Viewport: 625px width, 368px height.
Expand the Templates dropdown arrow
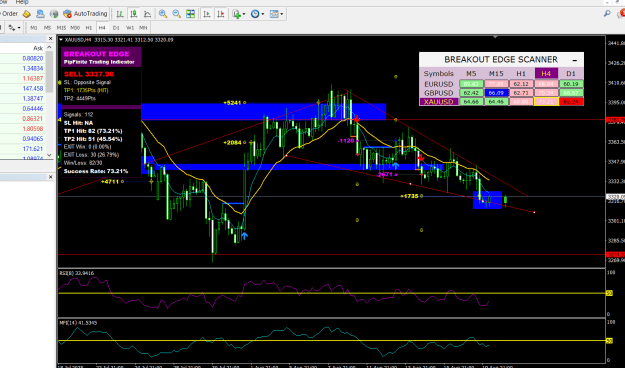click(x=281, y=14)
